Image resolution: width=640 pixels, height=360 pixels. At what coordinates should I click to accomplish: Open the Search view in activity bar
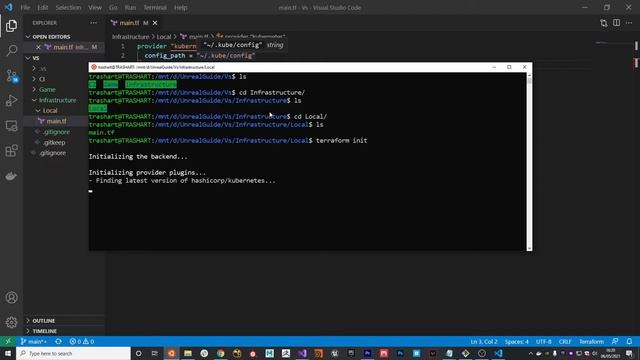11,51
